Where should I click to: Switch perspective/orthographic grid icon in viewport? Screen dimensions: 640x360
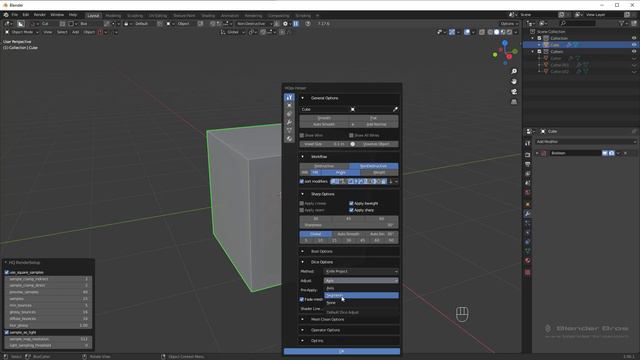pos(514,102)
